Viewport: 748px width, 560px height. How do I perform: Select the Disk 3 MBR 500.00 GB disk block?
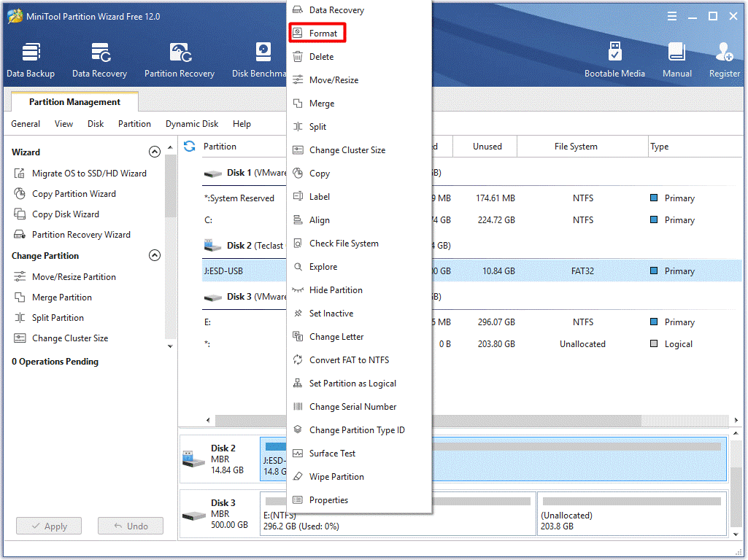pos(220,514)
